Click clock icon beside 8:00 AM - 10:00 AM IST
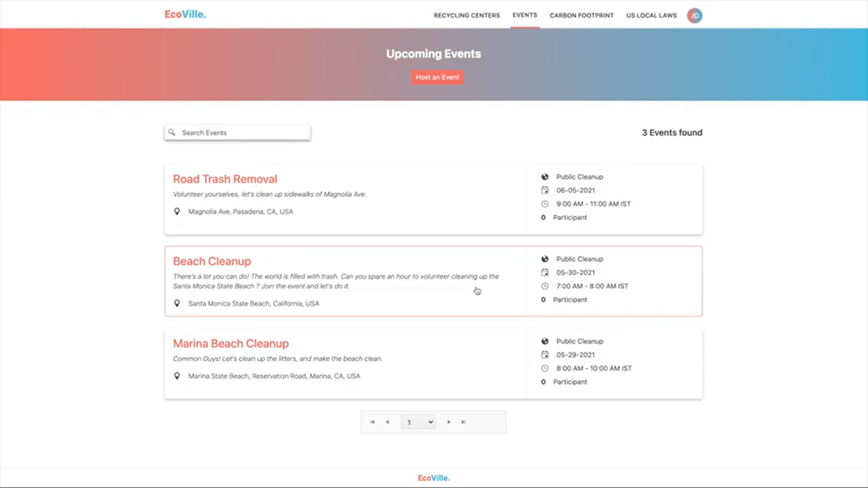868x488 pixels. [545, 368]
